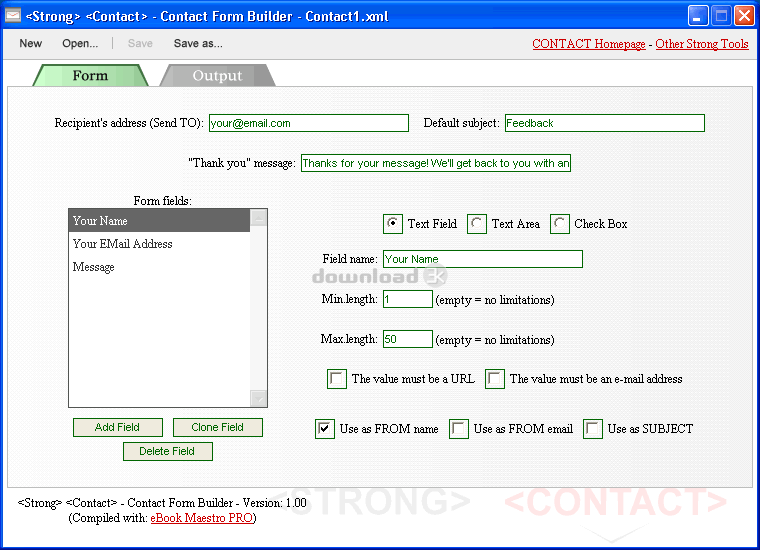Open the CONTACT Homepage link
This screenshot has height=550, width=760.
point(589,44)
